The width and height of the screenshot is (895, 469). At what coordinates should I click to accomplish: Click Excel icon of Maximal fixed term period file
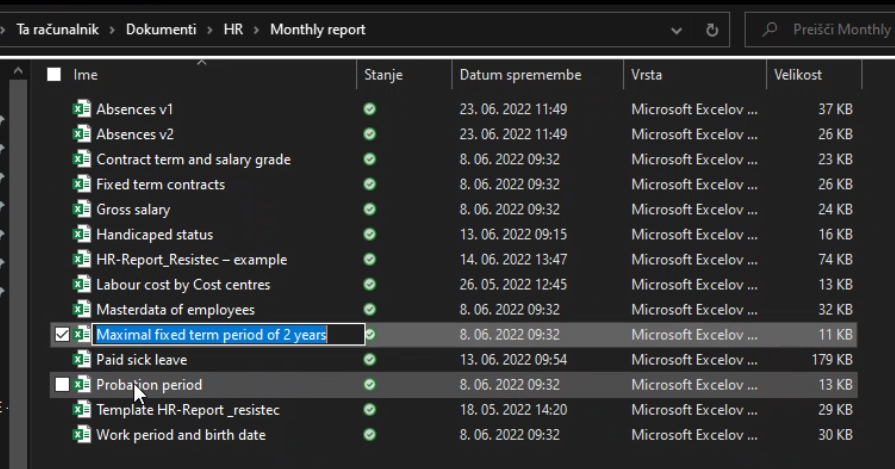[x=82, y=334]
